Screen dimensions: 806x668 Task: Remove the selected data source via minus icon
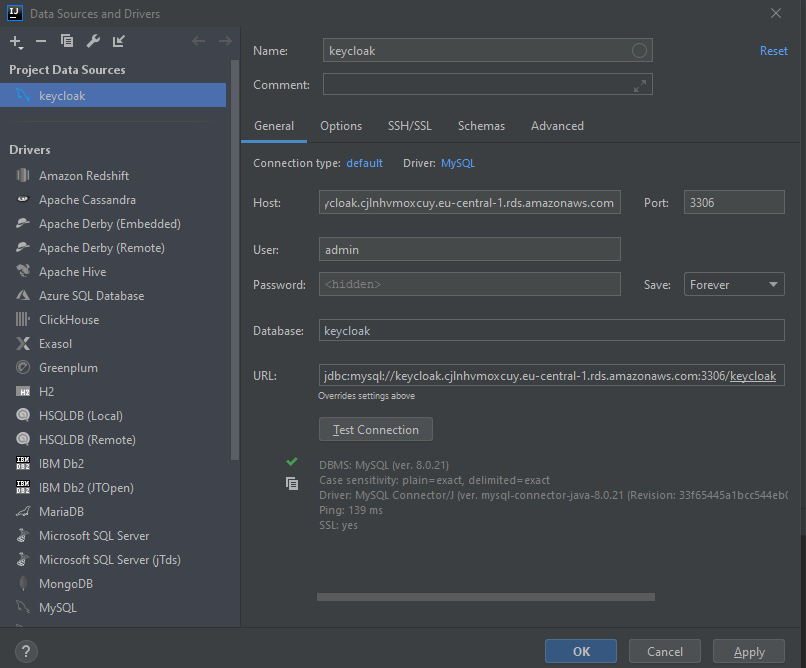tap(42, 41)
